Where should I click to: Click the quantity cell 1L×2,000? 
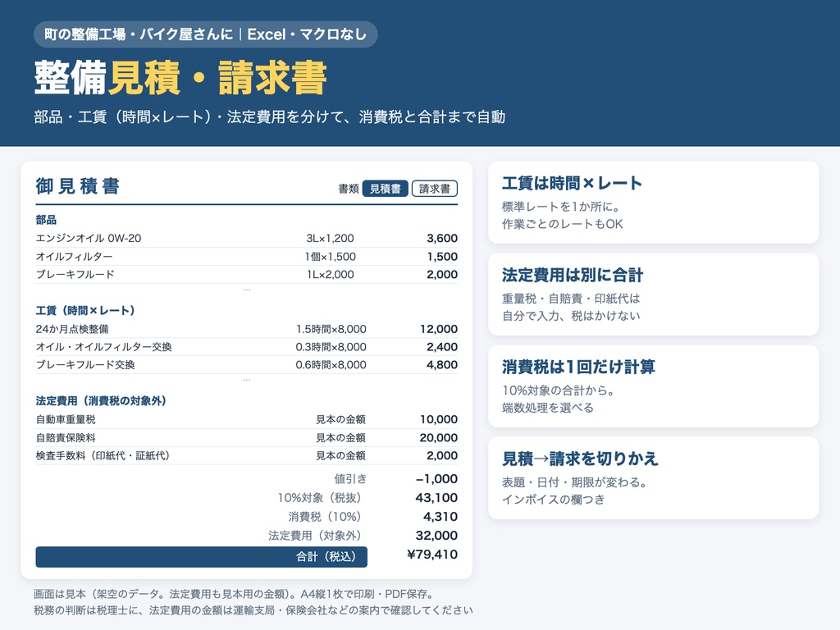click(330, 274)
